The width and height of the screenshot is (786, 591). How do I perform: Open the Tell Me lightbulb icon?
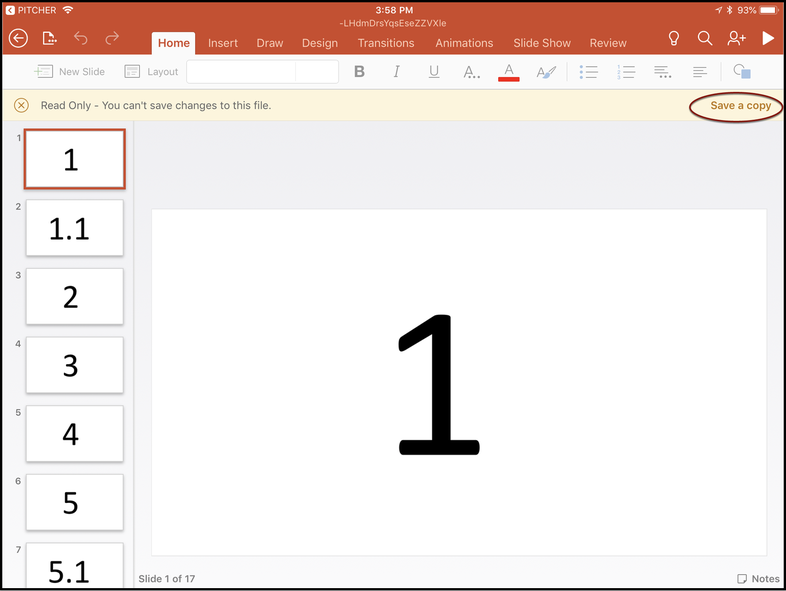[x=674, y=39]
